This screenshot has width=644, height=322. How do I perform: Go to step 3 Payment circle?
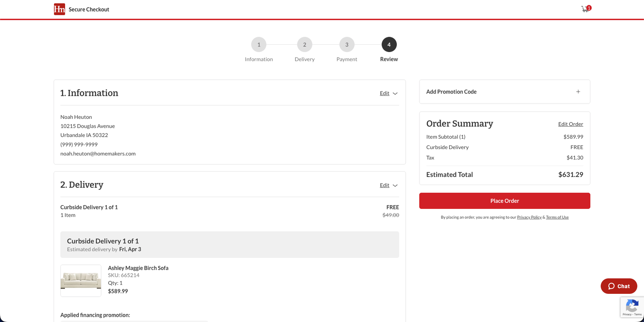tap(347, 45)
